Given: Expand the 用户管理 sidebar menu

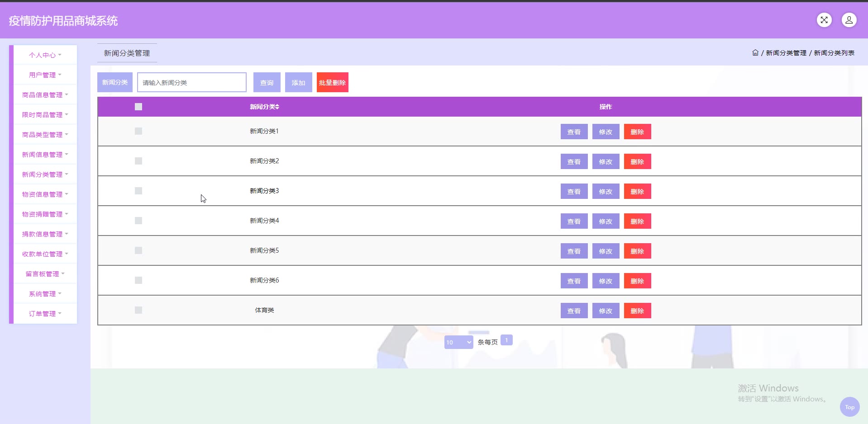Looking at the screenshot, I should click(x=45, y=75).
